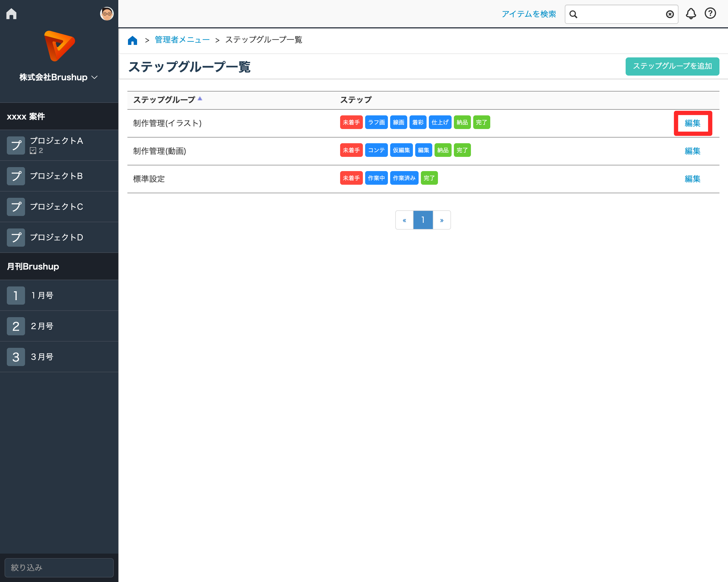Click the home icon in sidebar

[11, 14]
